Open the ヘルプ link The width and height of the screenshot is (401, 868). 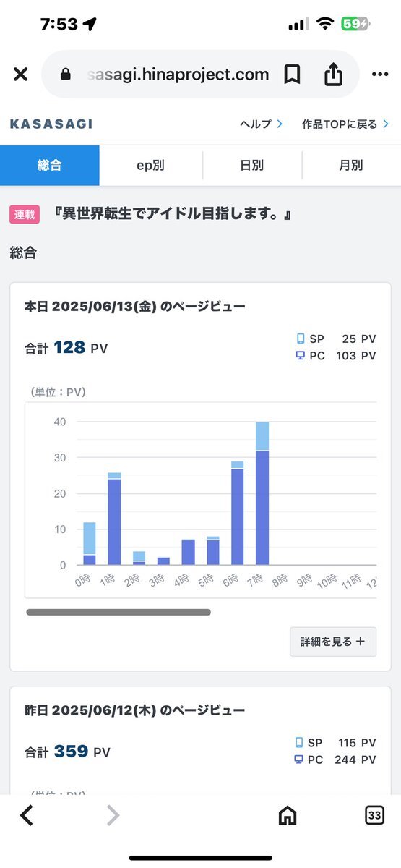pyautogui.click(x=261, y=124)
